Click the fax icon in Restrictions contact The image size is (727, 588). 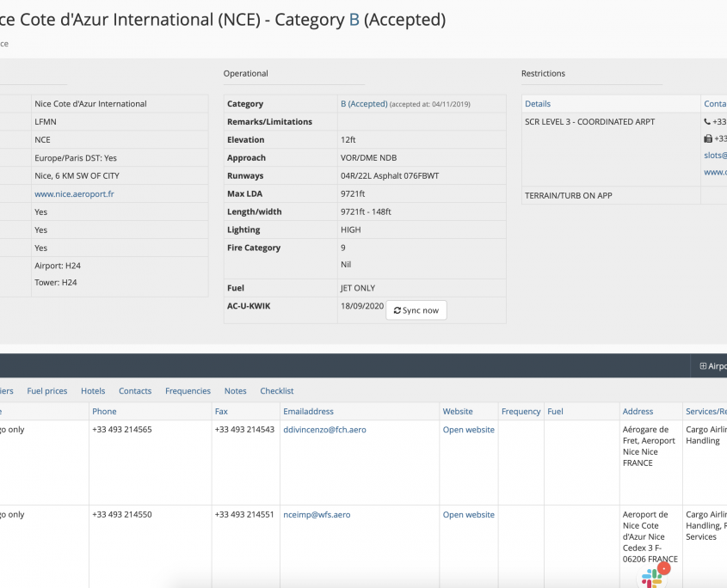coord(707,138)
